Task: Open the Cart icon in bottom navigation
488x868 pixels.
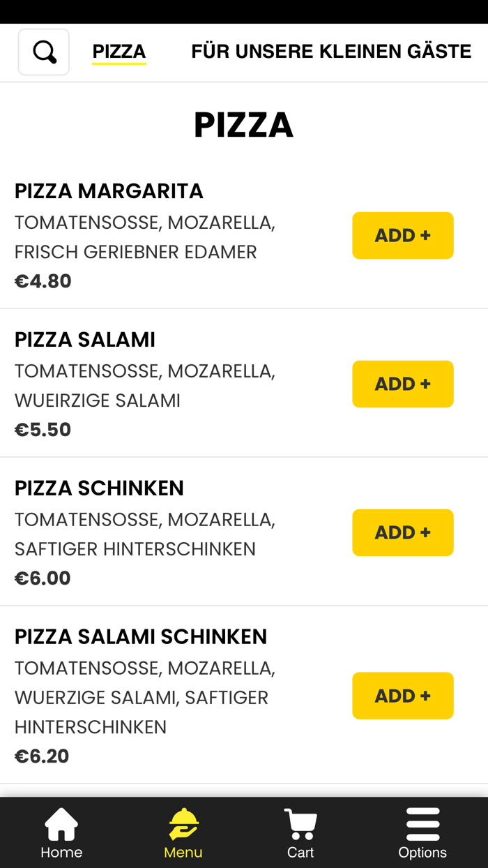Action: (300, 825)
